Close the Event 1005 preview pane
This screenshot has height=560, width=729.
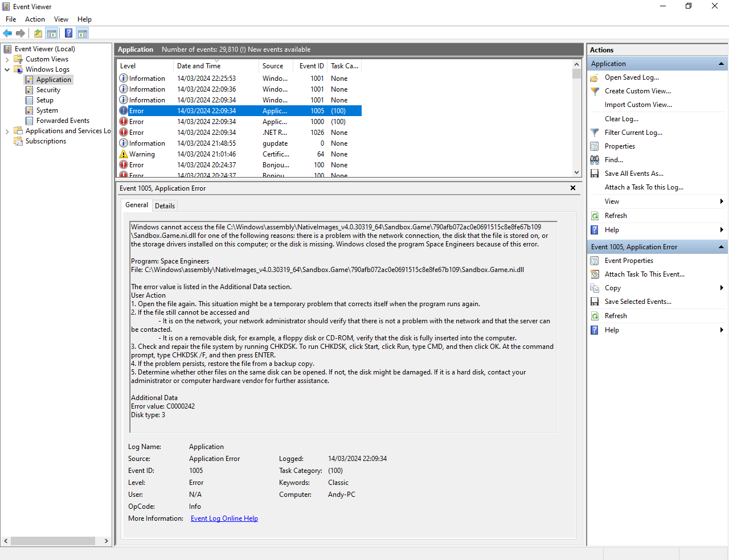coord(573,188)
